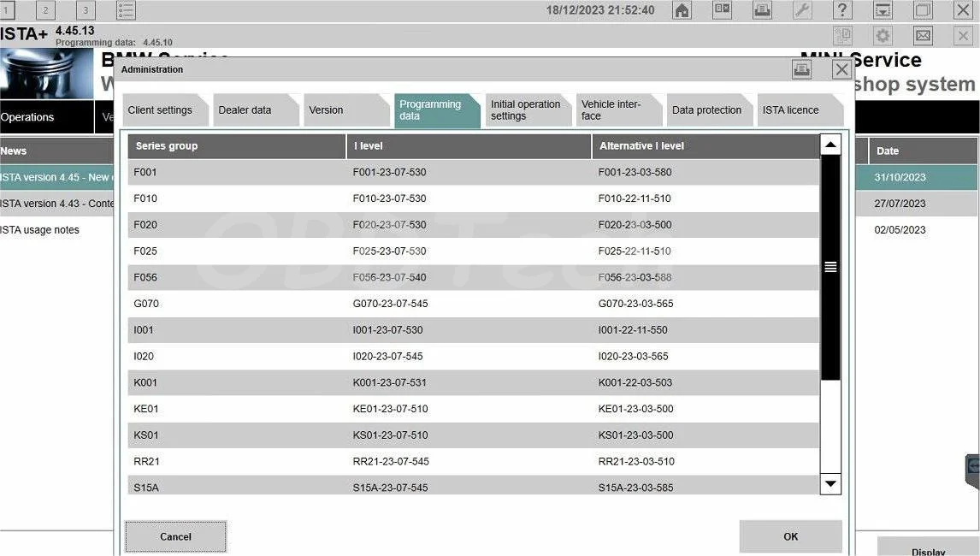Viewport: 980px width, 556px height.
Task: Select alternative level F001-23-03-580
Action: click(x=635, y=172)
